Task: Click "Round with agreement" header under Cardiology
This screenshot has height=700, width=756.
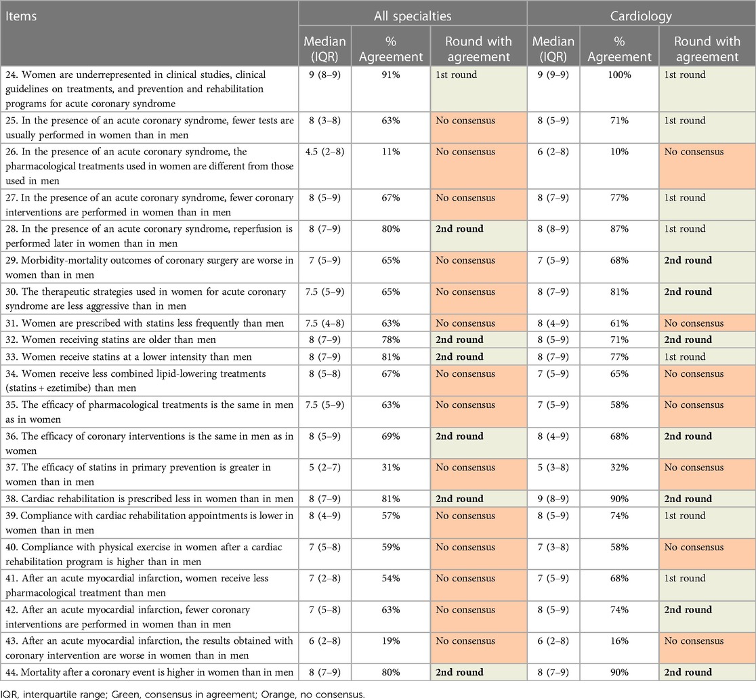Action: tap(707, 49)
